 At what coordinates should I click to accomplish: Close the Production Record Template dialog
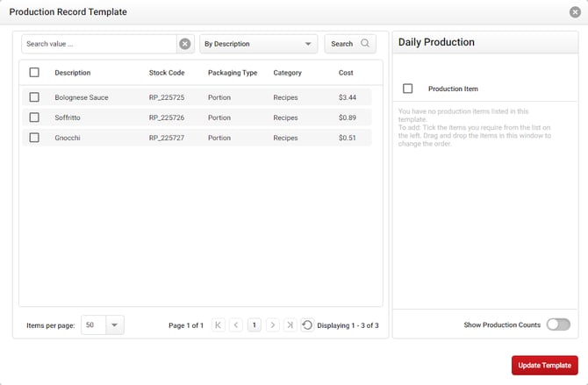click(575, 12)
